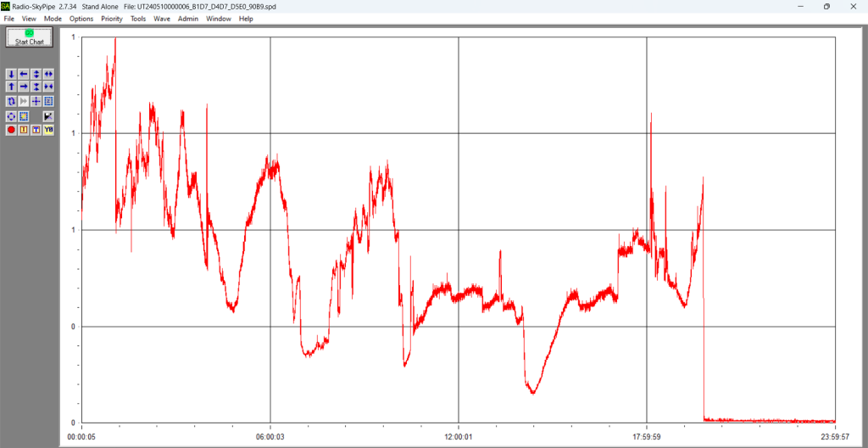The image size is (868, 448).
Task: Click the blue left-arrow pan icon
Action: point(24,74)
